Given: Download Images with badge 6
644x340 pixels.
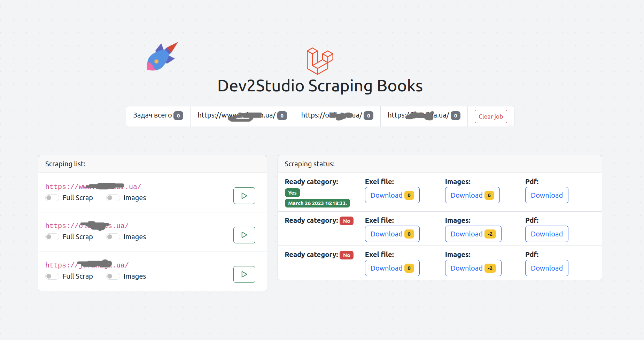Looking at the screenshot, I should [x=472, y=195].
